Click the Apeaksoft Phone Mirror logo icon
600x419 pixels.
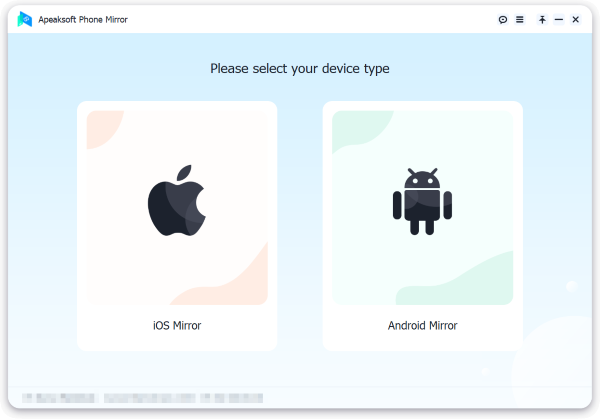24,19
